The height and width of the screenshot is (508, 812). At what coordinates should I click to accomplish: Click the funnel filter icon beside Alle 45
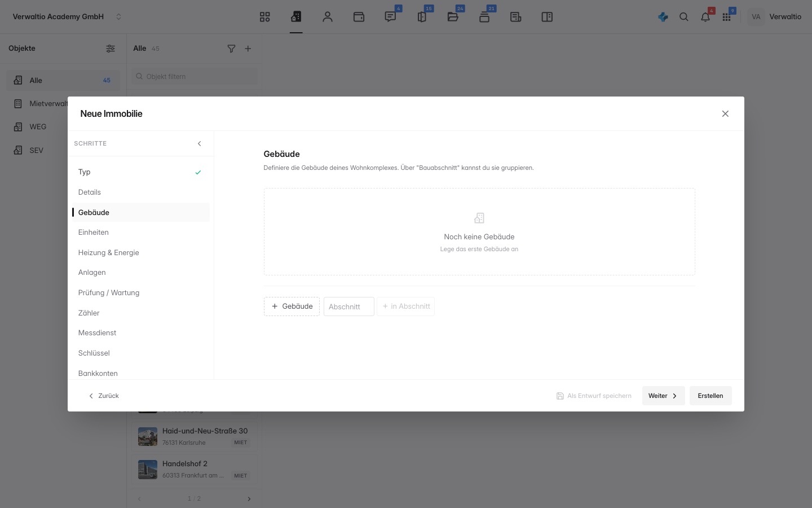pos(231,49)
